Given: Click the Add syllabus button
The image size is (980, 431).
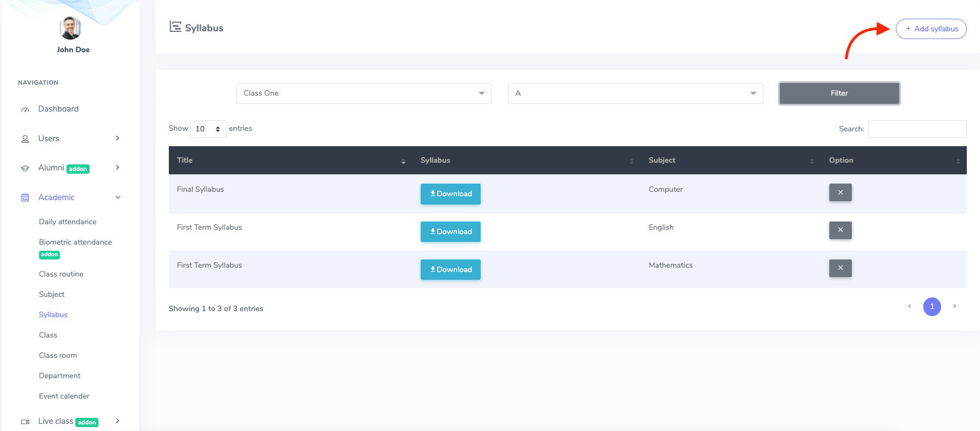Looking at the screenshot, I should click(x=931, y=29).
